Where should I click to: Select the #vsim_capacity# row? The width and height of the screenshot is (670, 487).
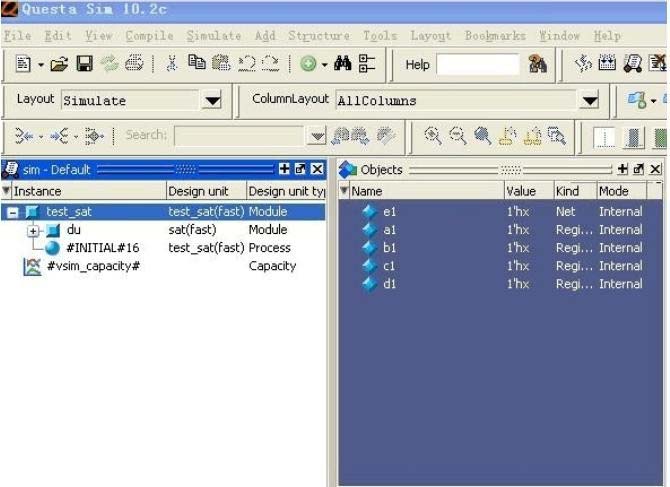click(x=163, y=266)
